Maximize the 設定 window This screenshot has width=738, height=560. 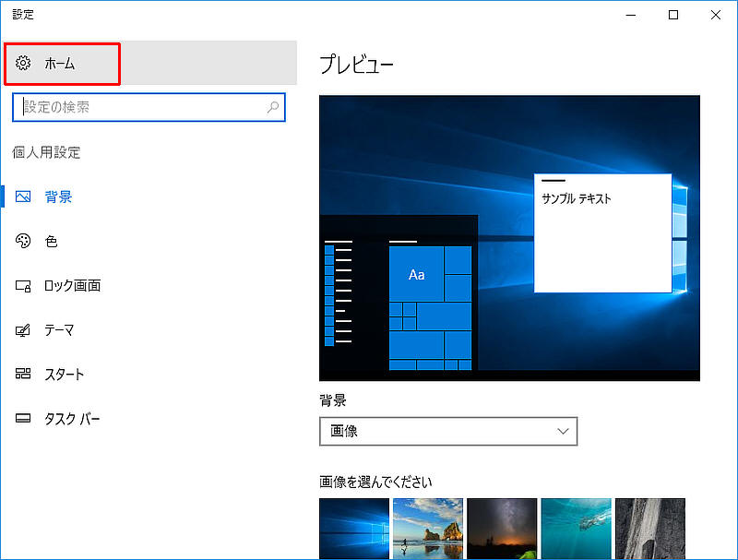[673, 15]
